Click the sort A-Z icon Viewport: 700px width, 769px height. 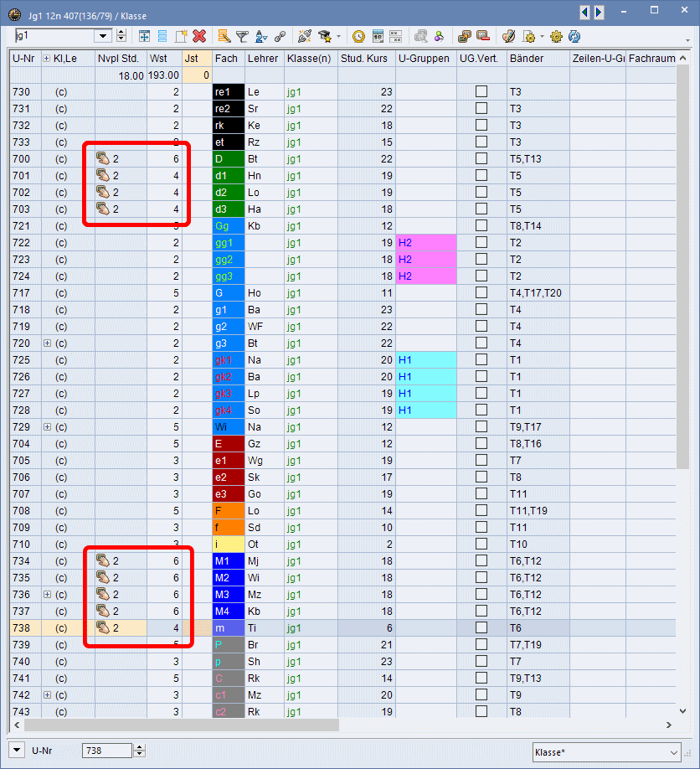click(x=260, y=36)
